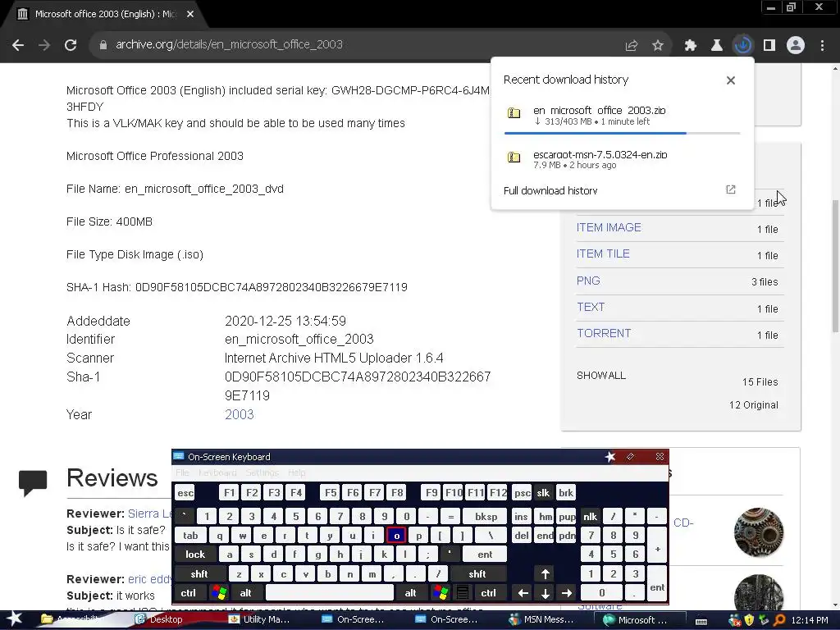Open Settings menu in On-Screen Keyboard
This screenshot has width=840, height=630.
tap(262, 473)
